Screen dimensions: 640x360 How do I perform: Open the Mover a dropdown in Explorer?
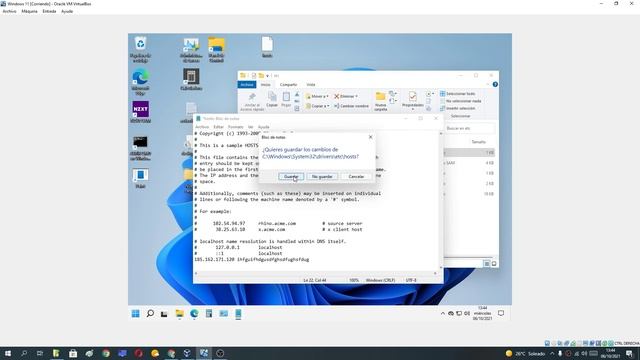[x=317, y=96]
